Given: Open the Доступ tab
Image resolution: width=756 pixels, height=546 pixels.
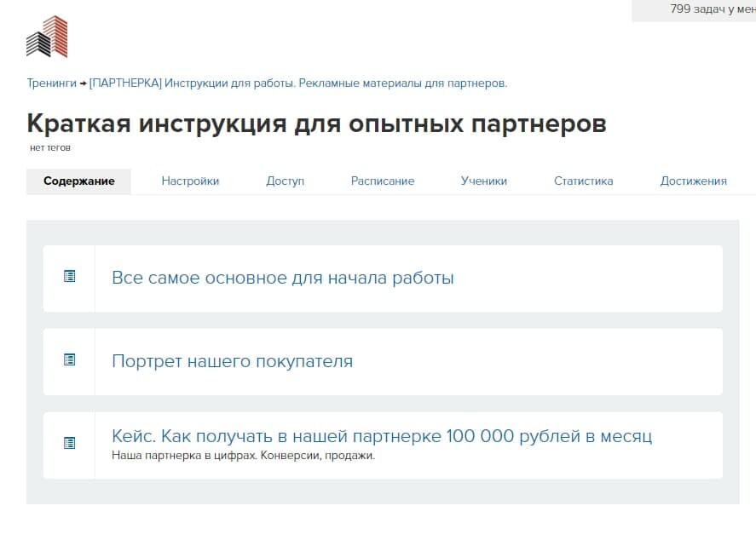Looking at the screenshot, I should tap(285, 181).
